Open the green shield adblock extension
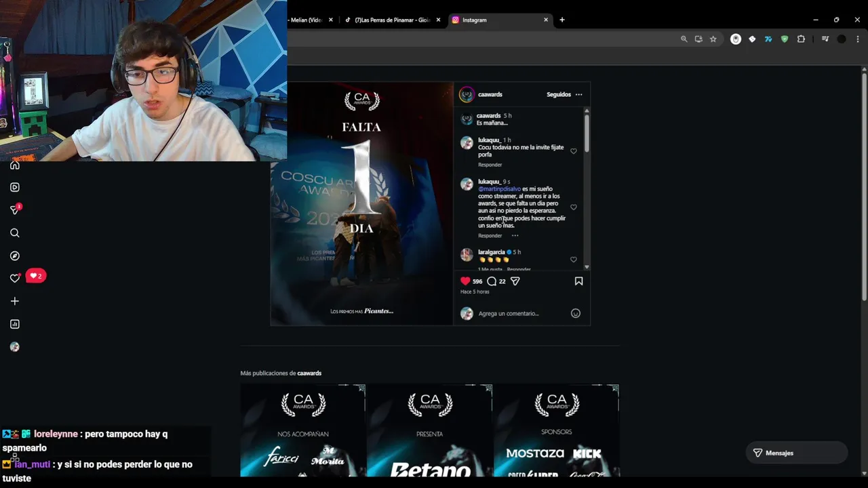Image resolution: width=868 pixels, height=488 pixels. tap(785, 39)
